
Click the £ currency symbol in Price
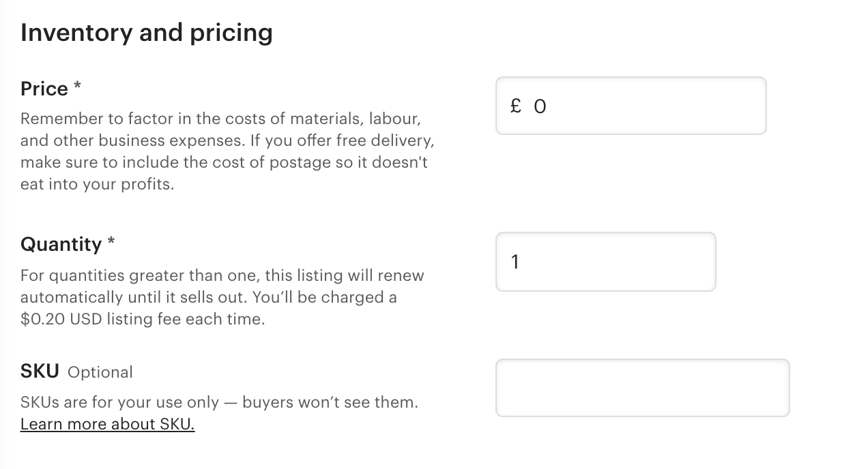click(x=516, y=106)
